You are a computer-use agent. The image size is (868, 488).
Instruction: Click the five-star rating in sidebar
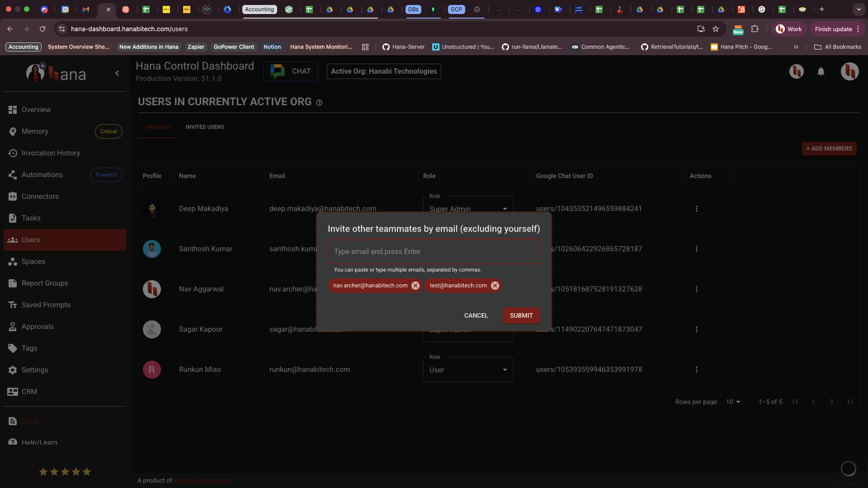point(65,472)
